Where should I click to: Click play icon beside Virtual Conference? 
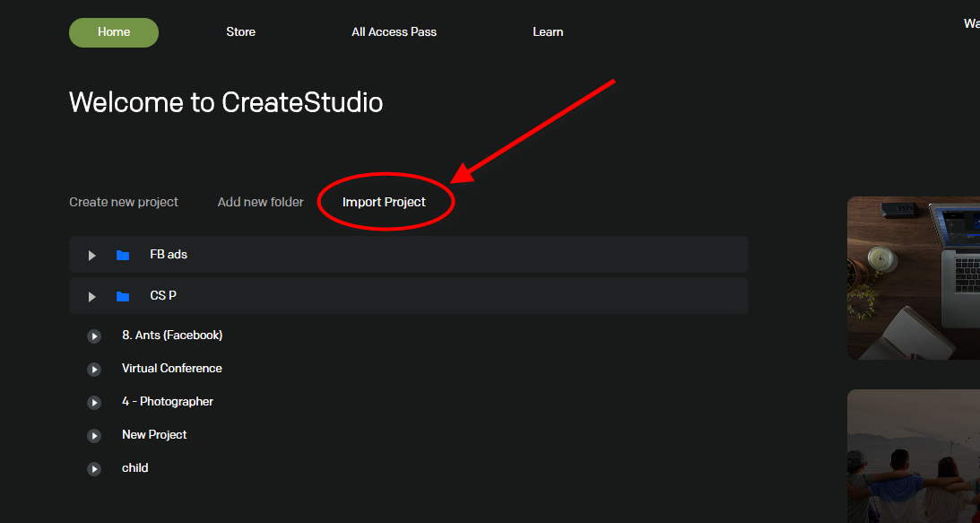tap(94, 370)
